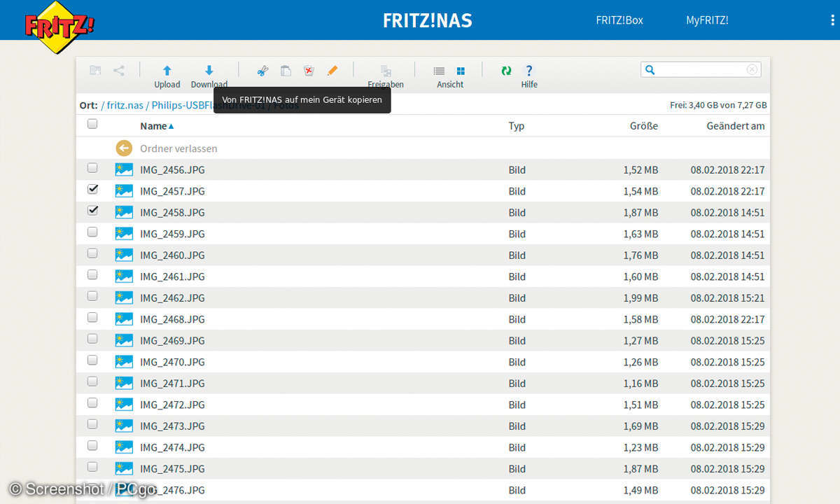Uncheck the box for IMG_2458.JPG
840x504 pixels.
(92, 210)
